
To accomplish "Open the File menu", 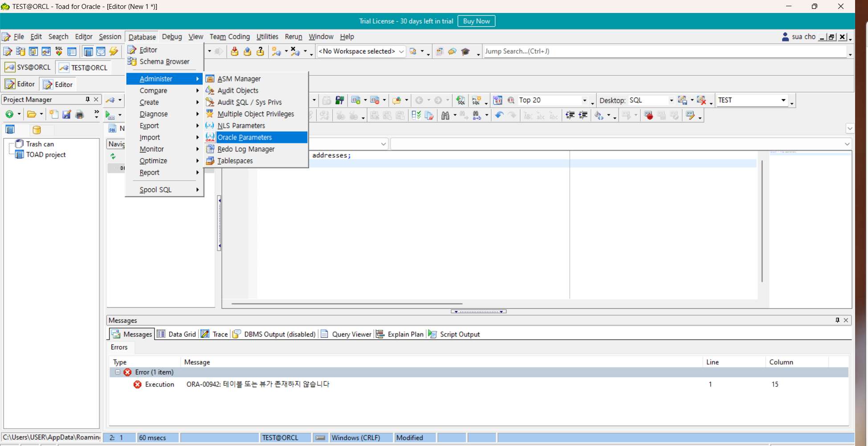I will pos(19,36).
